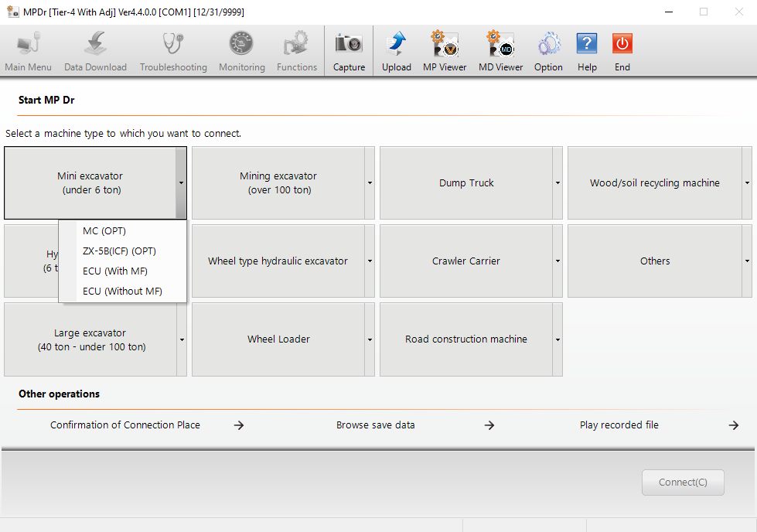This screenshot has height=532, width=757.
Task: Choose ZX-5B(ICF) (OPT) menu entry
Action: tap(120, 251)
